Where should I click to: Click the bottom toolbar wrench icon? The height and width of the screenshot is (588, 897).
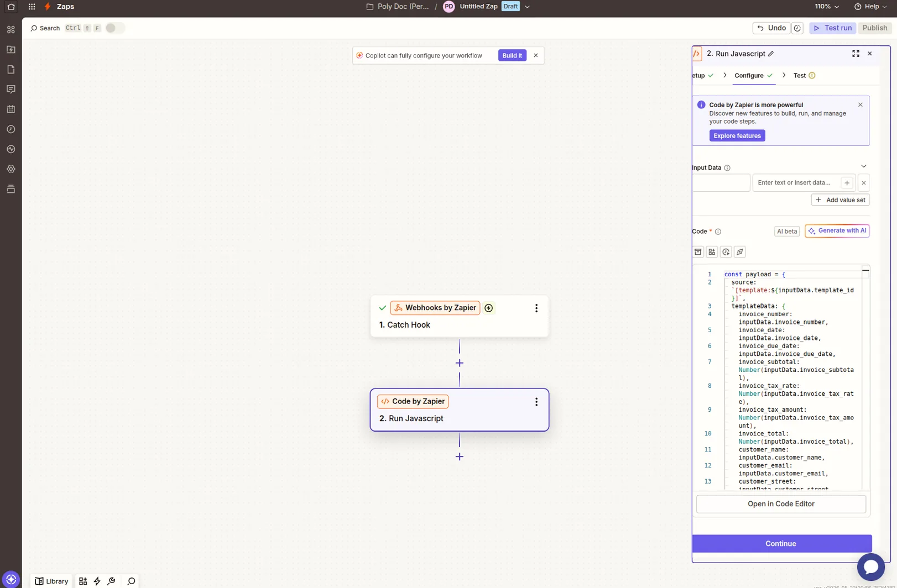(111, 581)
